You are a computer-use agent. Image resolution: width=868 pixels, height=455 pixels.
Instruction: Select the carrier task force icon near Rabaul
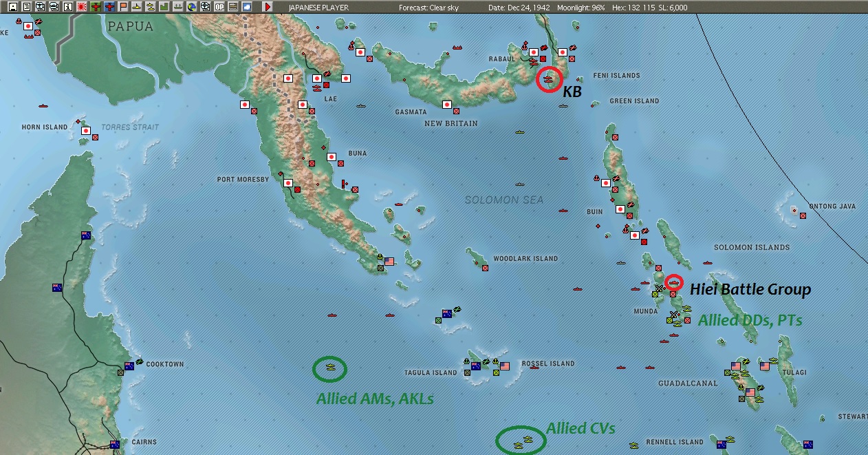click(x=547, y=80)
